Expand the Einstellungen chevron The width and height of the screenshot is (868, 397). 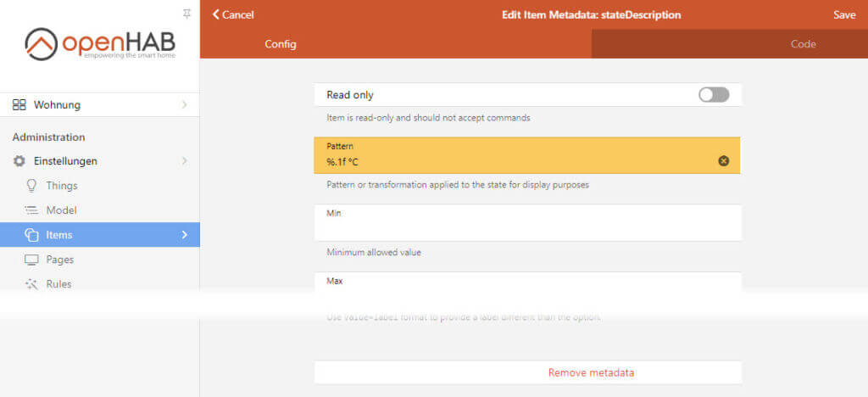185,161
